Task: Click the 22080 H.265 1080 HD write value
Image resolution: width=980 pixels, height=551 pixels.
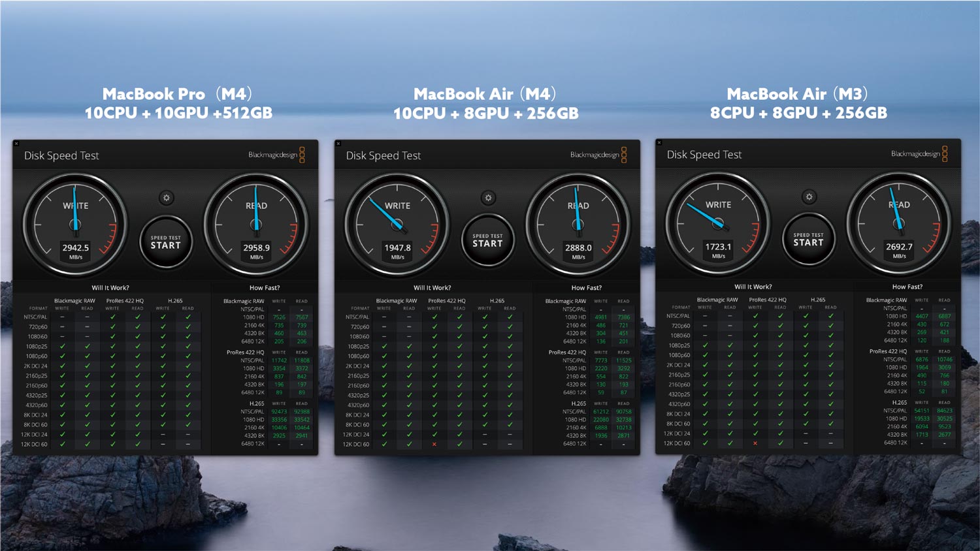Action: 601,420
